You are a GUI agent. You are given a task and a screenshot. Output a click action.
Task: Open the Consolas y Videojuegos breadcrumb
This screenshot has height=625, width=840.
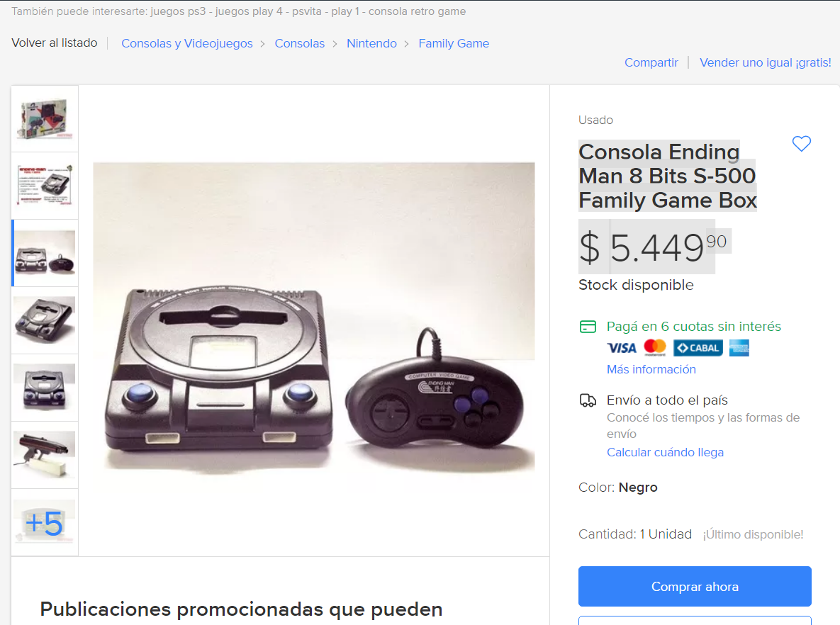pyautogui.click(x=187, y=43)
